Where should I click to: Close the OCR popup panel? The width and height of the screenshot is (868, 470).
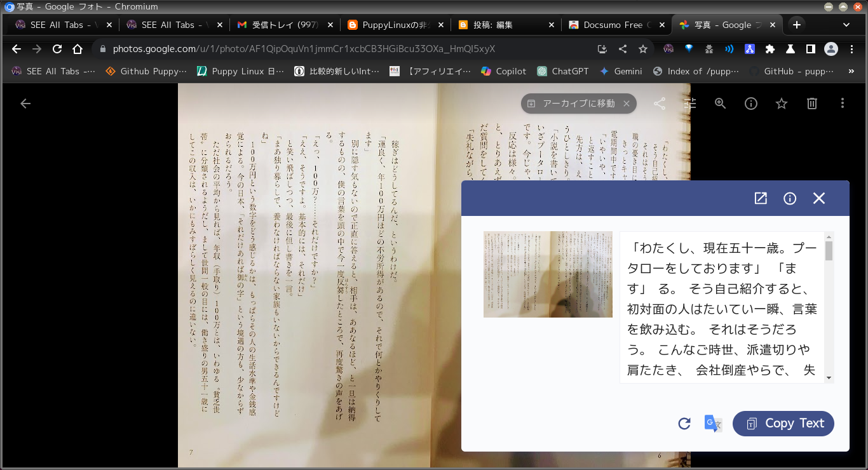click(x=819, y=198)
